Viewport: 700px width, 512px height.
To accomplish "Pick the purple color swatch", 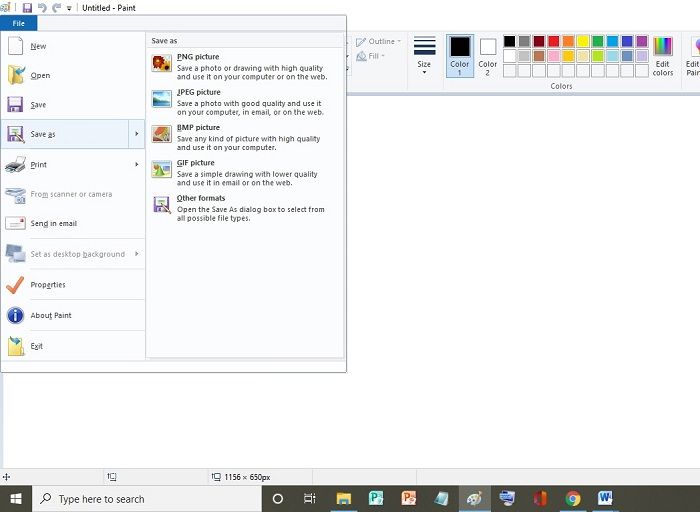I will 642,42.
